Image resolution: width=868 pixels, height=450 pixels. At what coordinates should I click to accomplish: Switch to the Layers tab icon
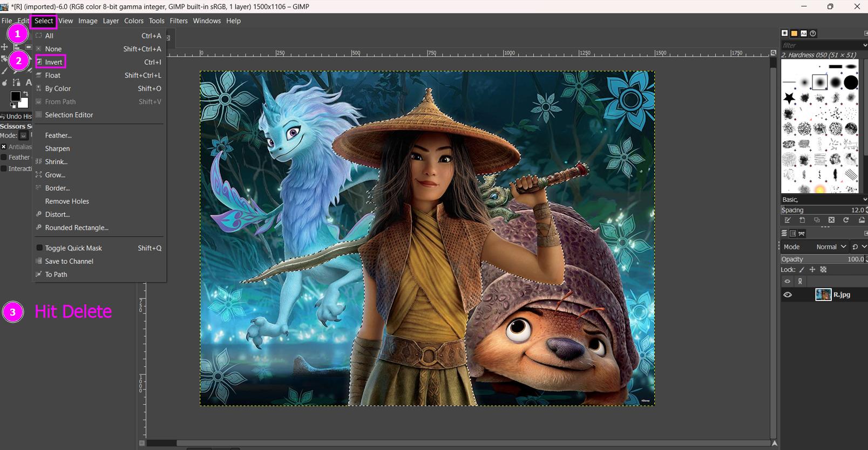pos(784,233)
